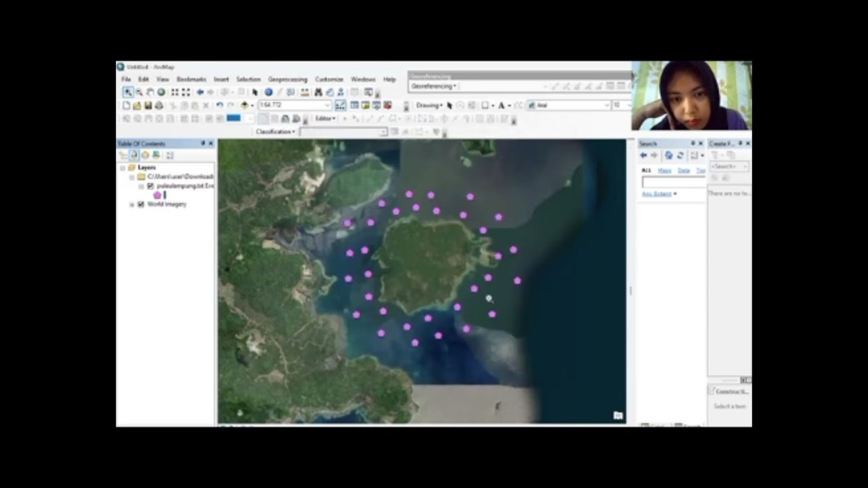Uncheck the pulaulampung.txt Events layer
Viewport: 868px width, 488px height.
click(x=151, y=186)
